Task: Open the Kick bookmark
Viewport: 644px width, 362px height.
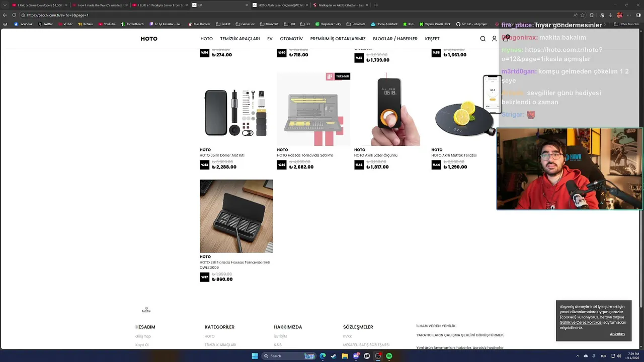Action: point(409,24)
